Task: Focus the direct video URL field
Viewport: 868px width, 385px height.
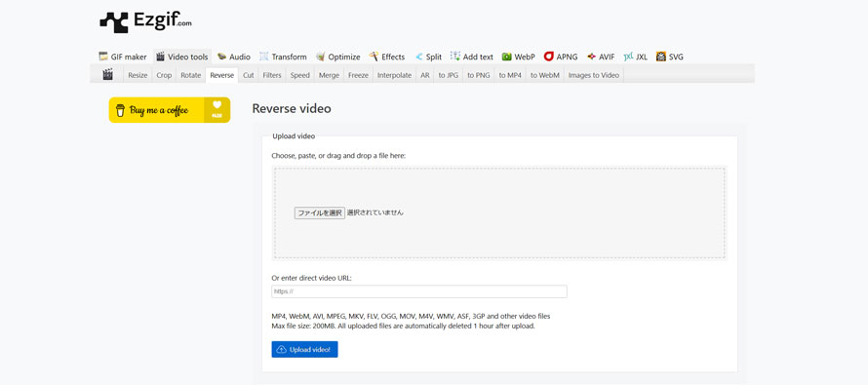Action: (419, 291)
